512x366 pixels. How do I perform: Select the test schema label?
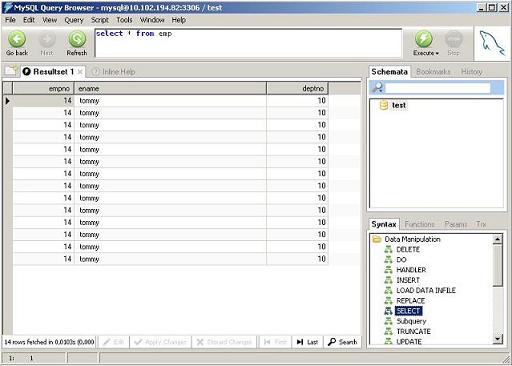(x=399, y=105)
